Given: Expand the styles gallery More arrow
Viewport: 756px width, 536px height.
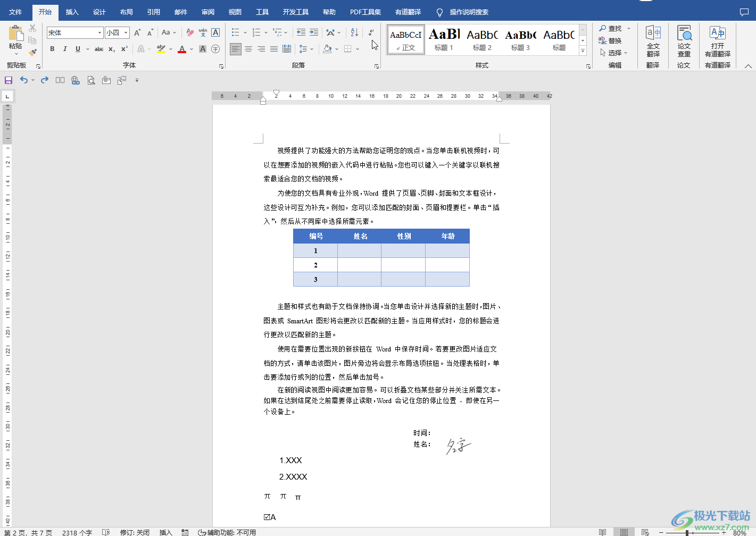Looking at the screenshot, I should [x=583, y=51].
